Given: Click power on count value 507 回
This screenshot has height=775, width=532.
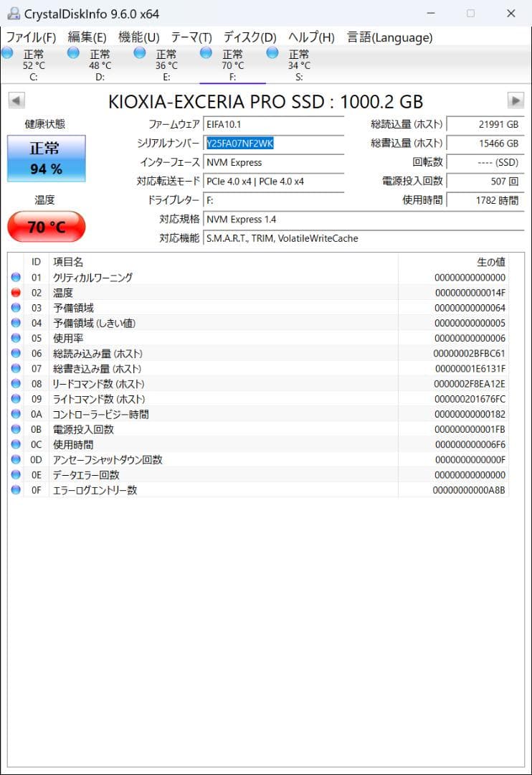Looking at the screenshot, I should [485, 182].
